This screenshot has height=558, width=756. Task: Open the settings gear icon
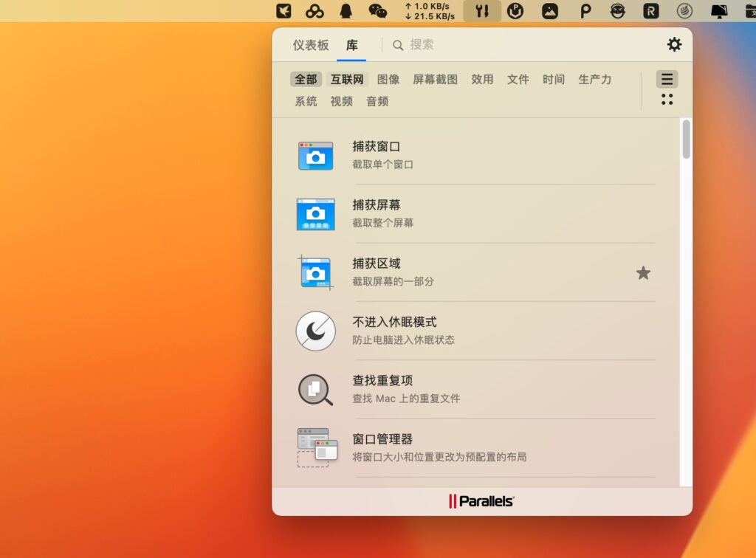(674, 44)
